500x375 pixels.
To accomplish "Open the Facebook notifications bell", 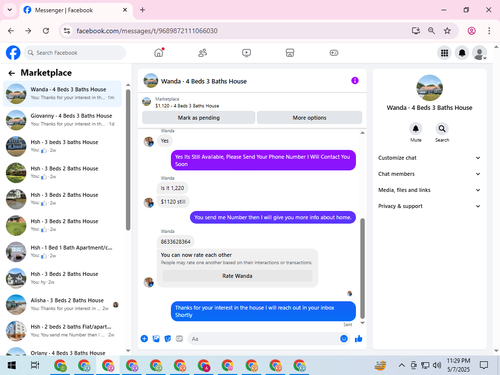I will [462, 53].
